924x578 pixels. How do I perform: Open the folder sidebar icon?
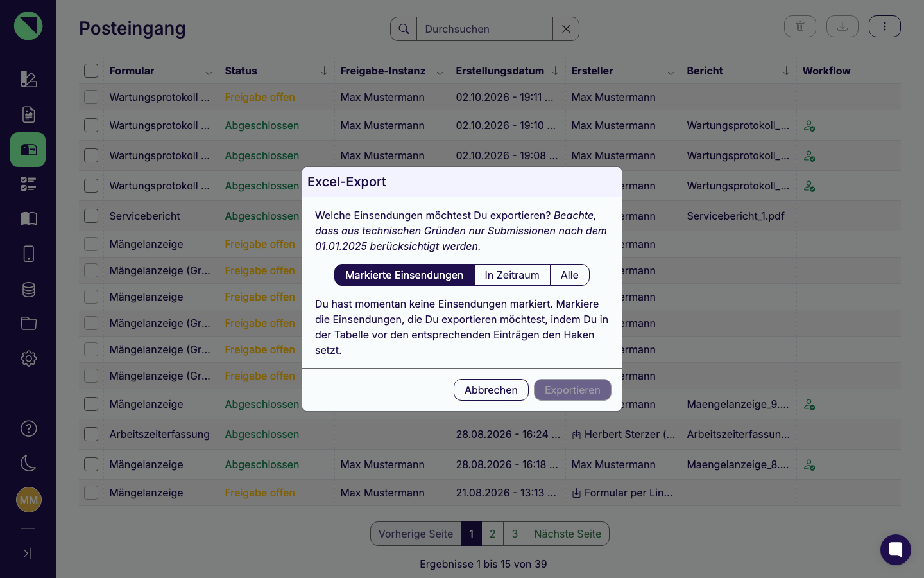click(x=28, y=323)
